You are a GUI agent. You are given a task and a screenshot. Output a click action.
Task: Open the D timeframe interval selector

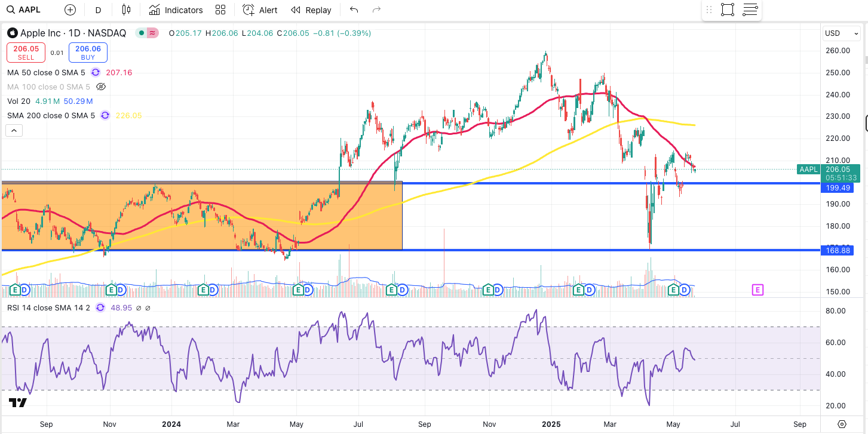pos(98,10)
